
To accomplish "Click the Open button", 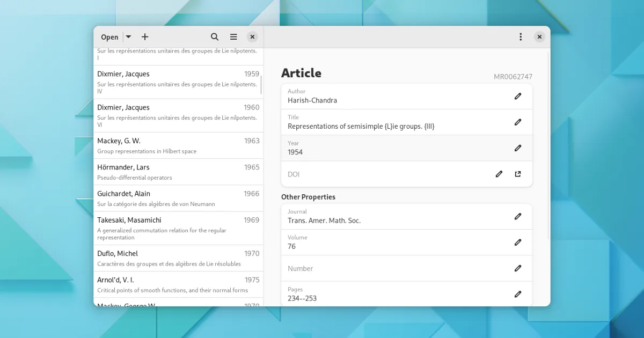I will [109, 37].
